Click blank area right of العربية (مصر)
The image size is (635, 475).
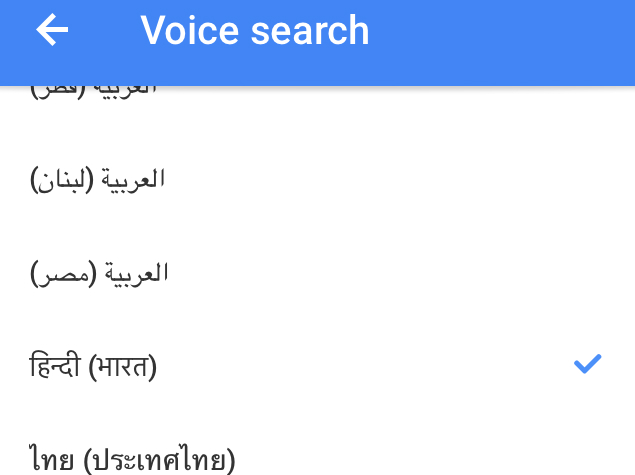point(400,273)
